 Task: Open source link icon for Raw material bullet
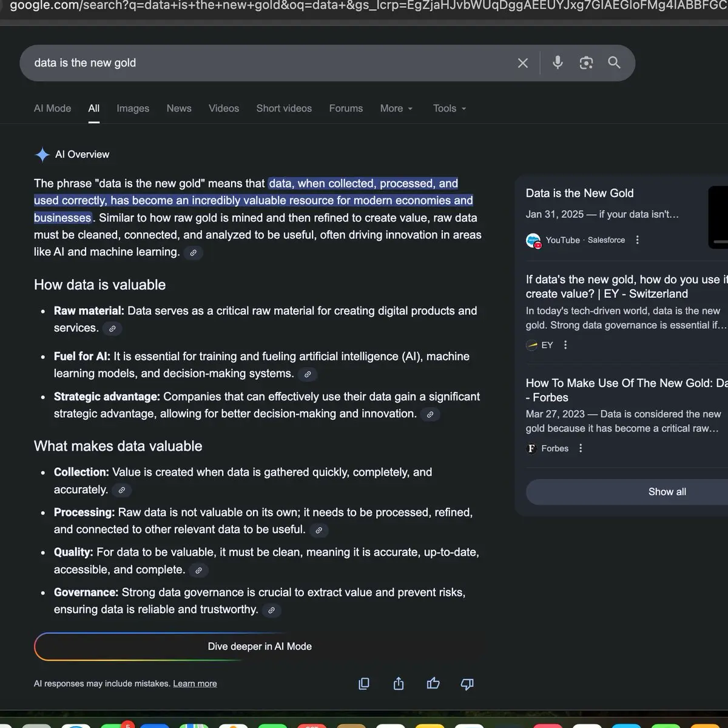pyautogui.click(x=112, y=329)
